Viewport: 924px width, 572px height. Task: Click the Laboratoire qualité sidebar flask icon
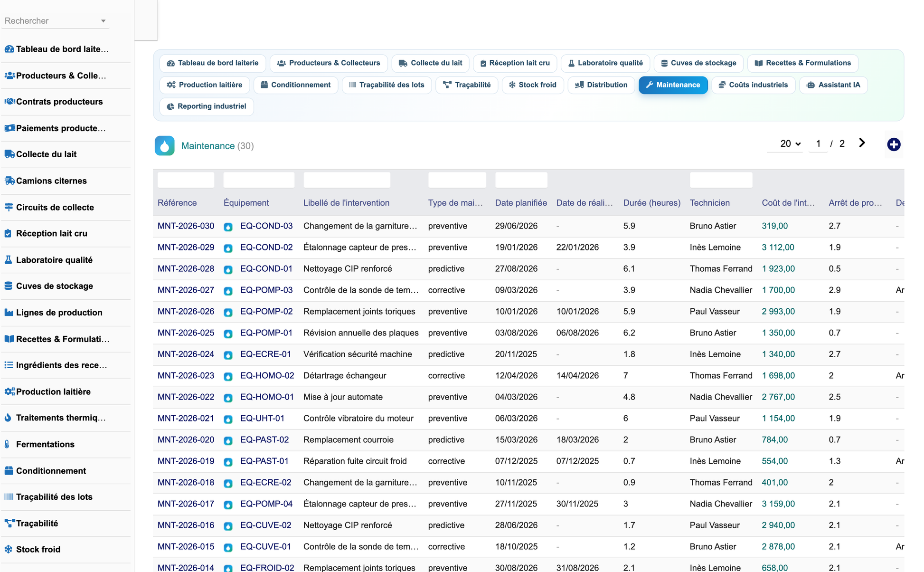tap(8, 260)
